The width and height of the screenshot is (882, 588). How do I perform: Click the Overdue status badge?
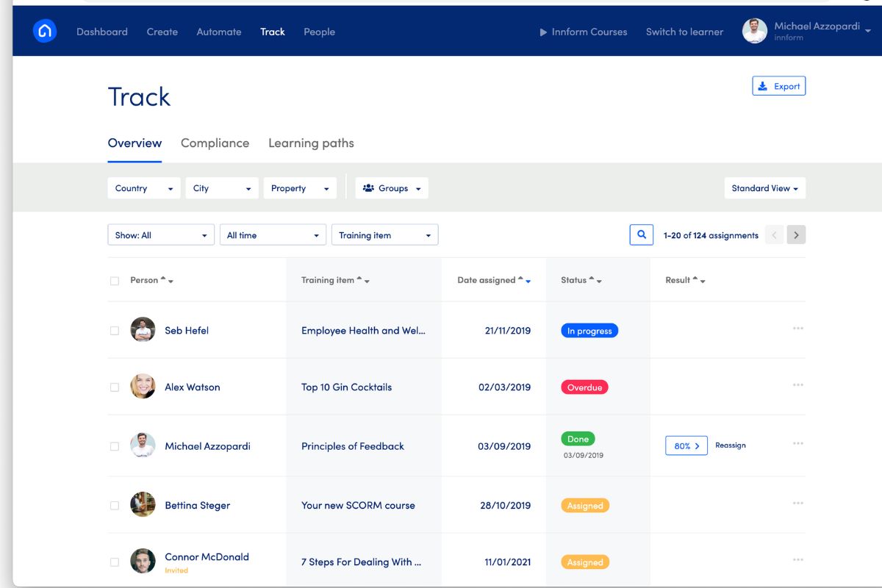coord(584,387)
